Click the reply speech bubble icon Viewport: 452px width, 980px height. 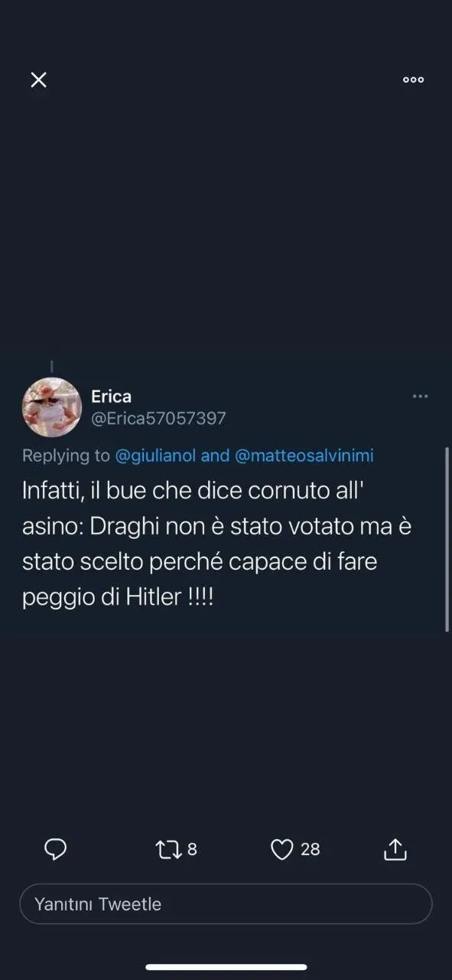click(55, 849)
